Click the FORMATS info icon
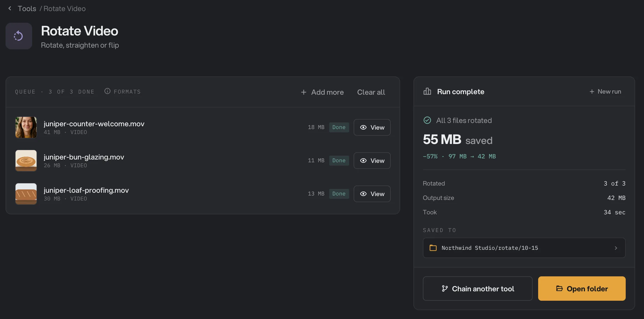Viewport: 644px width, 319px height. [x=107, y=91]
